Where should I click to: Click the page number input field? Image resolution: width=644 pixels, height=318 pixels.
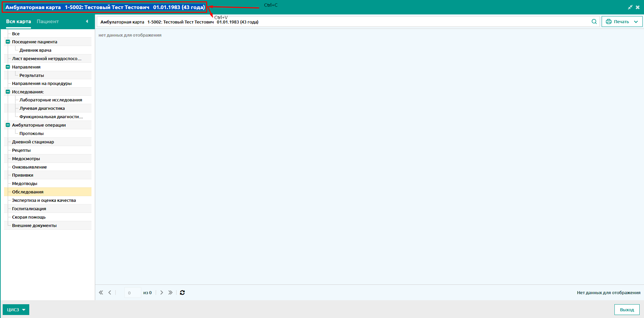pyautogui.click(x=132, y=292)
